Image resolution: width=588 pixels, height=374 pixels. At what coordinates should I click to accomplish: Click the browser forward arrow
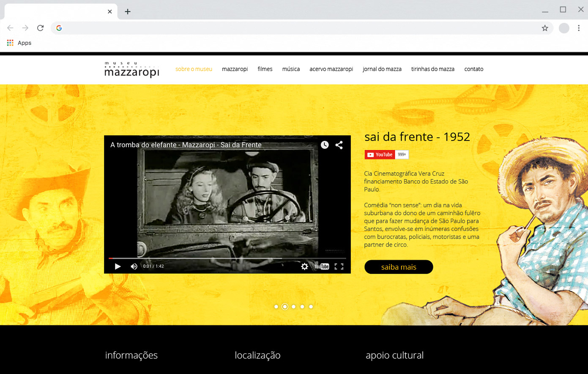25,28
